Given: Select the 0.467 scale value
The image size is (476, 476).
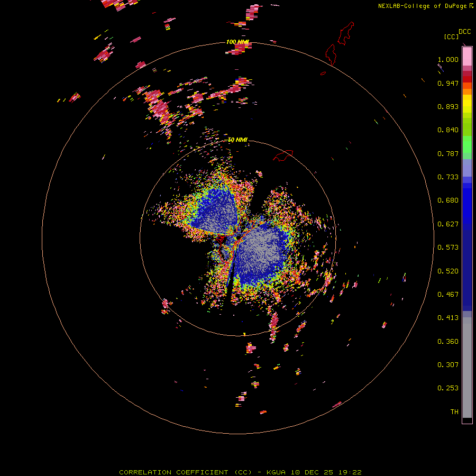Looking at the screenshot, I should [x=448, y=295].
